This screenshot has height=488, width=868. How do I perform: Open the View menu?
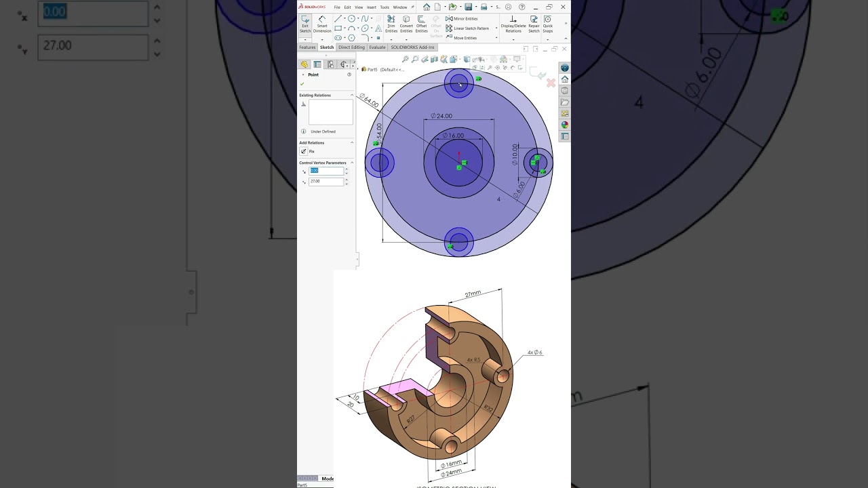(359, 7)
